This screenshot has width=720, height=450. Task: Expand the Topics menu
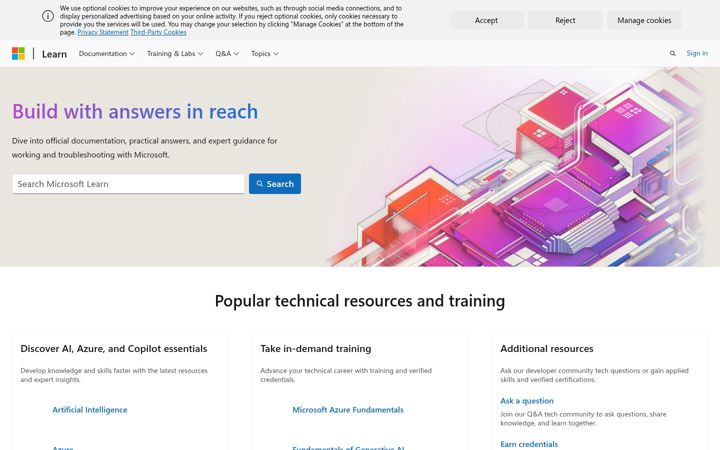click(264, 54)
